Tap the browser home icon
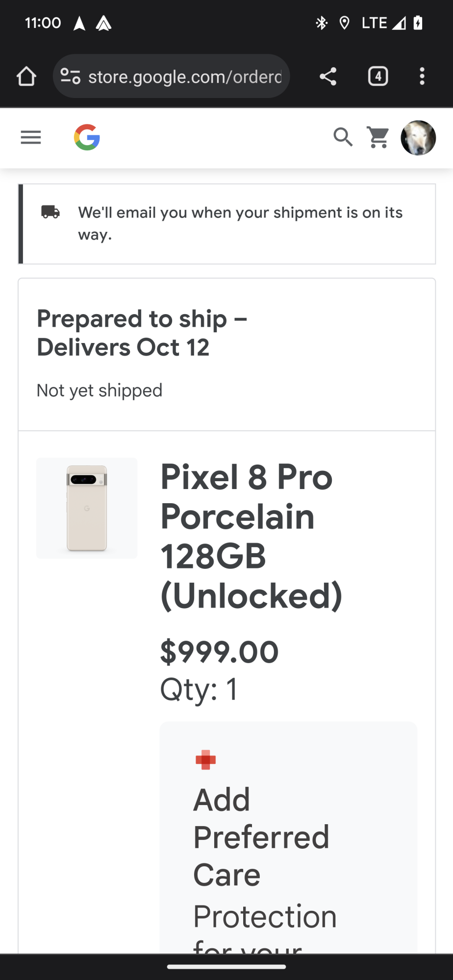Screen dimensions: 453x980 tap(26, 76)
